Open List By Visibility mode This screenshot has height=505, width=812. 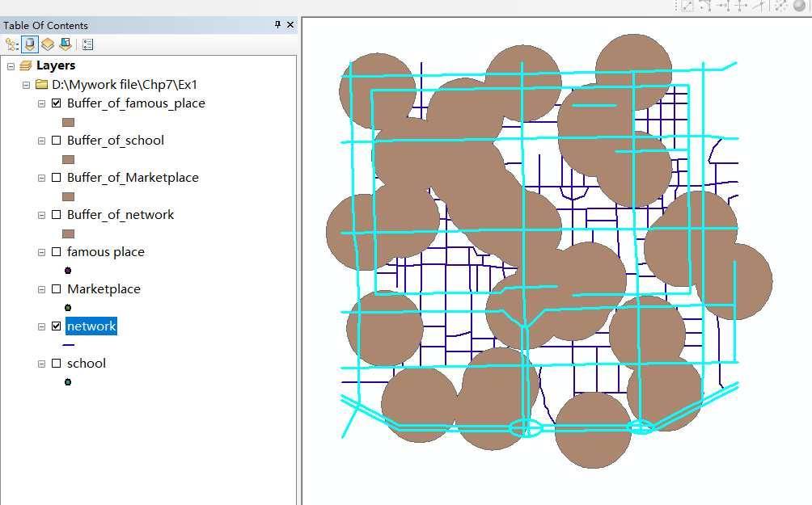[48, 44]
